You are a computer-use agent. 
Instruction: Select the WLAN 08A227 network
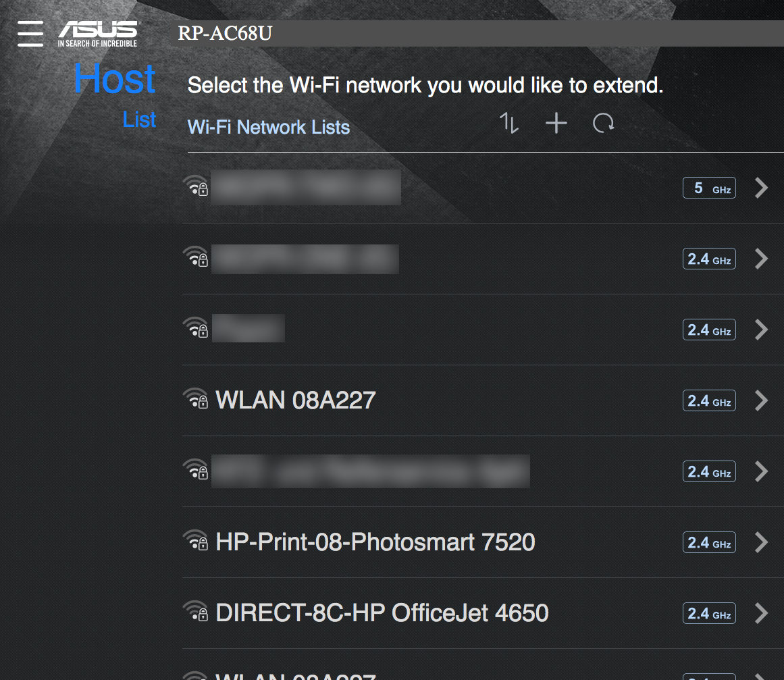(295, 400)
